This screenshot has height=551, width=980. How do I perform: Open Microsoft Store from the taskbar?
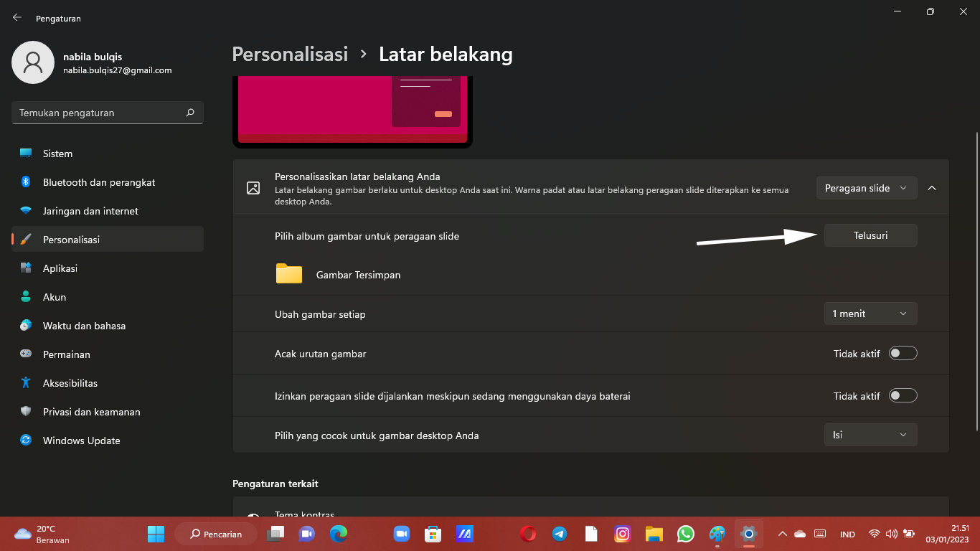[x=433, y=534]
